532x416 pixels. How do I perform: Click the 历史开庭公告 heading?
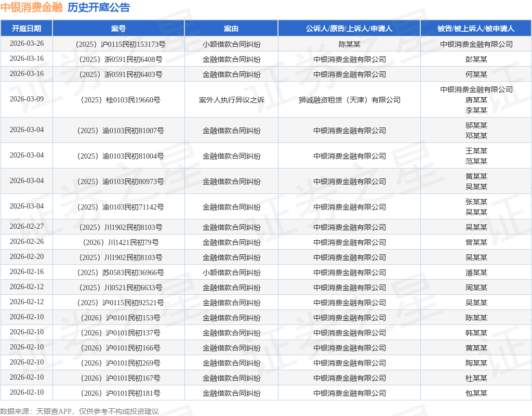(99, 7)
